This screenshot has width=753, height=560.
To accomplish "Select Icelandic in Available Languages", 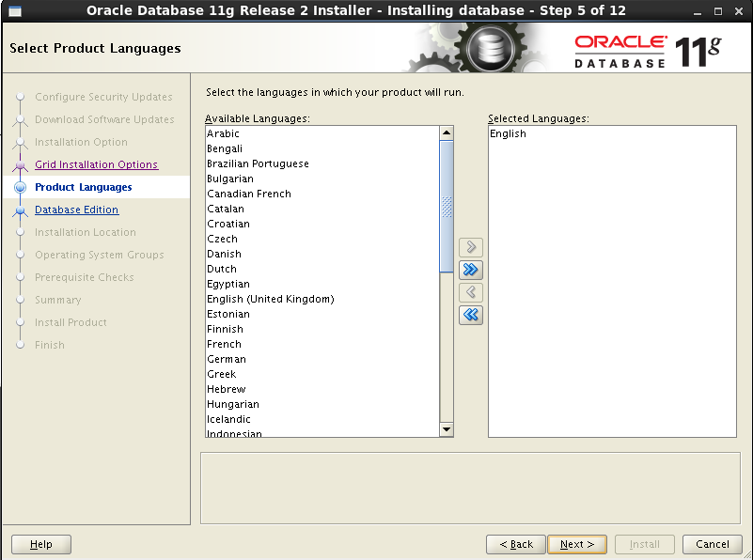I will click(x=322, y=419).
